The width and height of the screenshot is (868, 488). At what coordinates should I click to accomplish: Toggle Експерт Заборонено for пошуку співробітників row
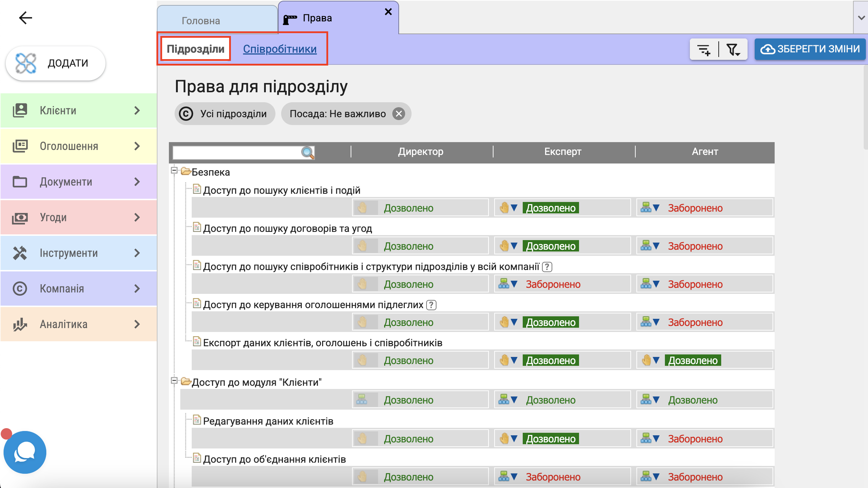click(x=553, y=284)
